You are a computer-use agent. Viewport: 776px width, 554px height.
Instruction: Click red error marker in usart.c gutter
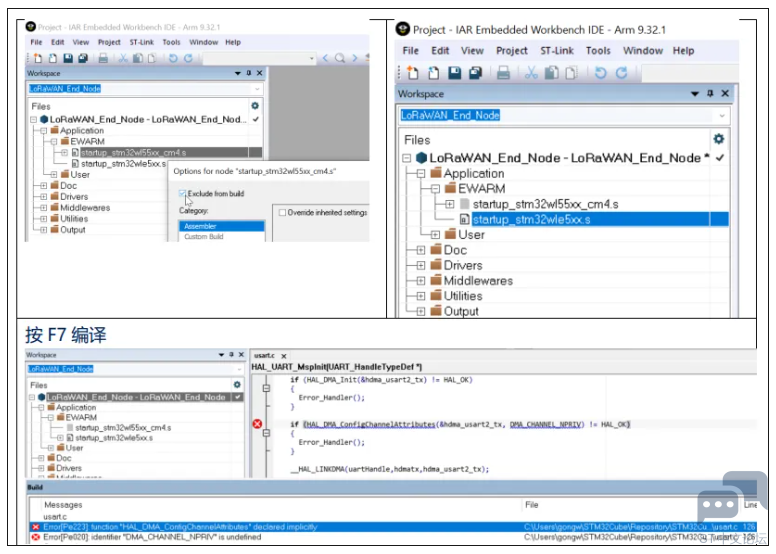point(257,424)
